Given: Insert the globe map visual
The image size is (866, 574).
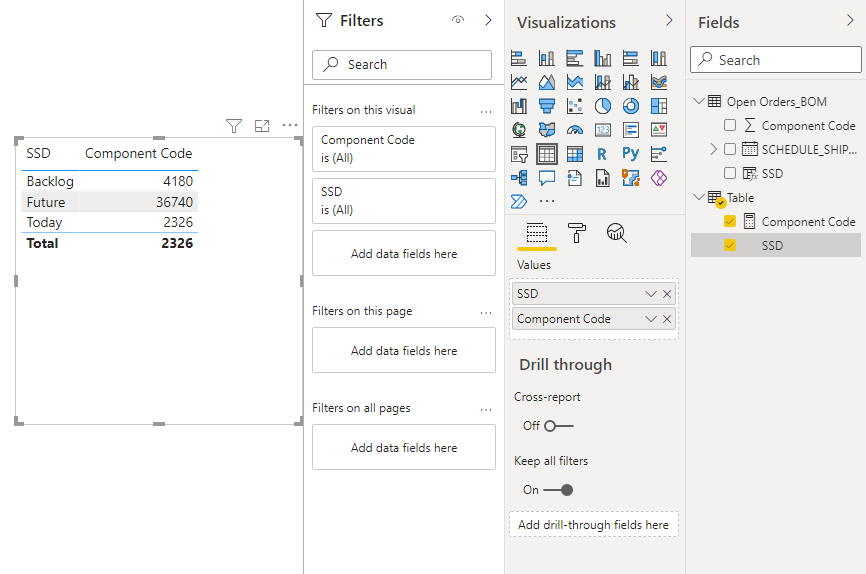Looking at the screenshot, I should point(519,130).
